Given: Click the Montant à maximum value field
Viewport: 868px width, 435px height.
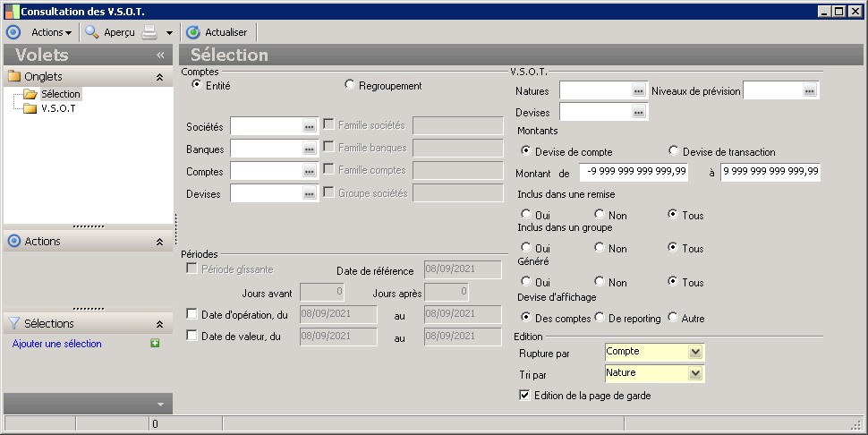Looking at the screenshot, I should coord(770,172).
